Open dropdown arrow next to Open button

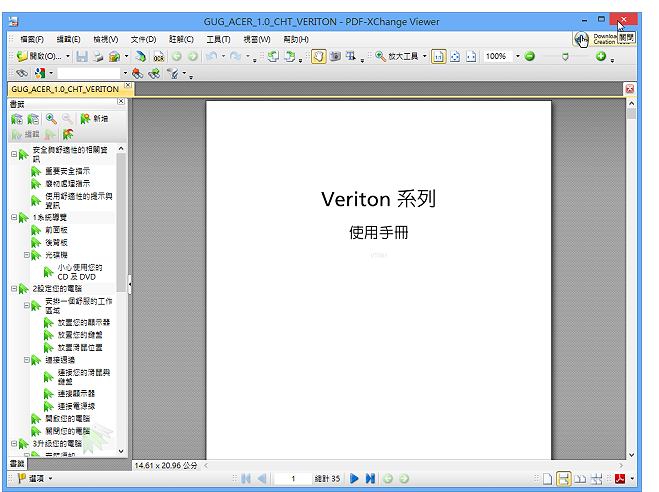tap(68, 56)
